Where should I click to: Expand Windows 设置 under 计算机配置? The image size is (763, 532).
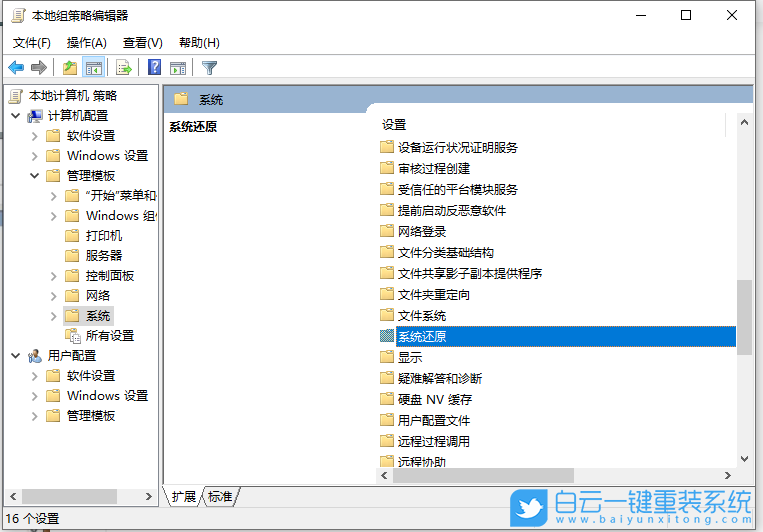pyautogui.click(x=35, y=156)
